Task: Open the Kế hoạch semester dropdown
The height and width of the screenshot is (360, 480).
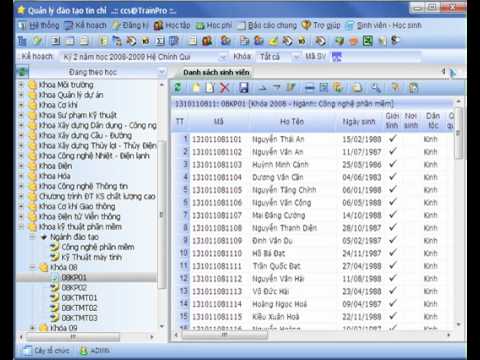Action: click(223, 57)
